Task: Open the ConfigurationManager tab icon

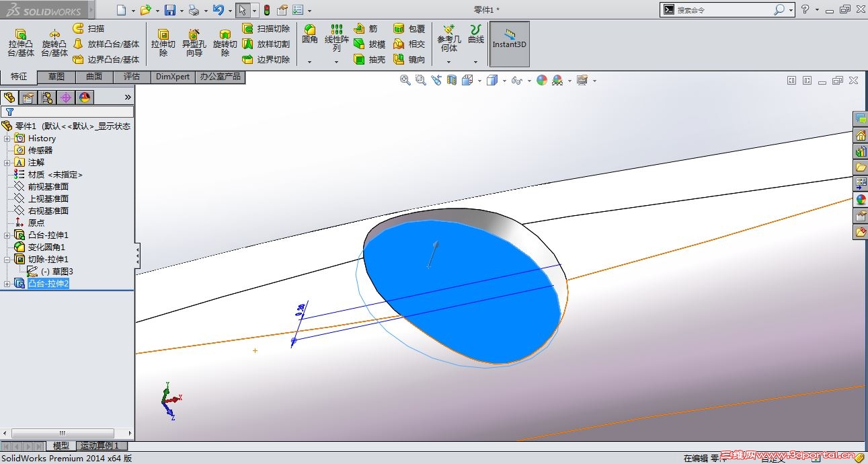Action: pos(47,98)
